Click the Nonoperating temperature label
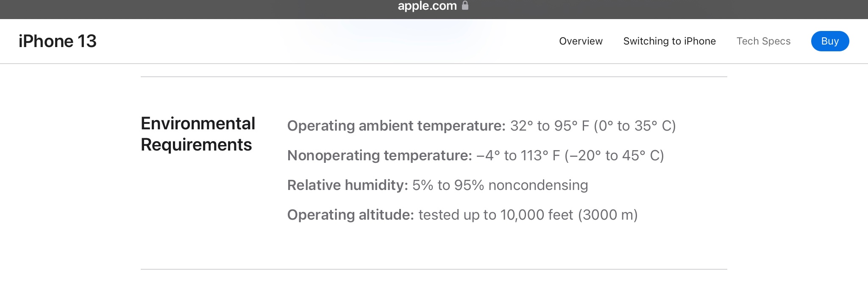Viewport: 868px width, 282px height. click(379, 156)
